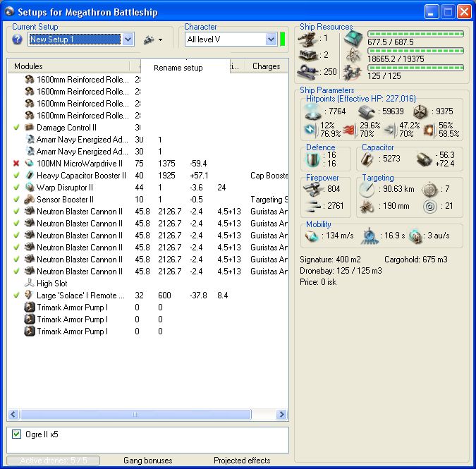Screen dimensions: 476x469
Task: Click the explosive resistance icon
Action: coord(429,130)
